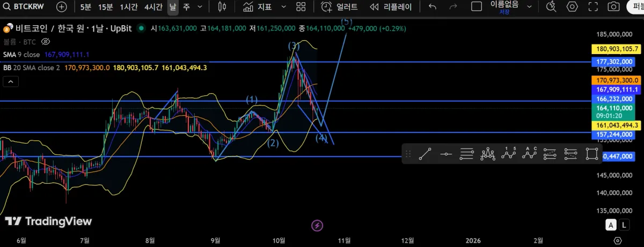Open chart settings hexagon icon in toolbar
Image resolution: width=644 pixels, height=247 pixels.
coord(572,7)
